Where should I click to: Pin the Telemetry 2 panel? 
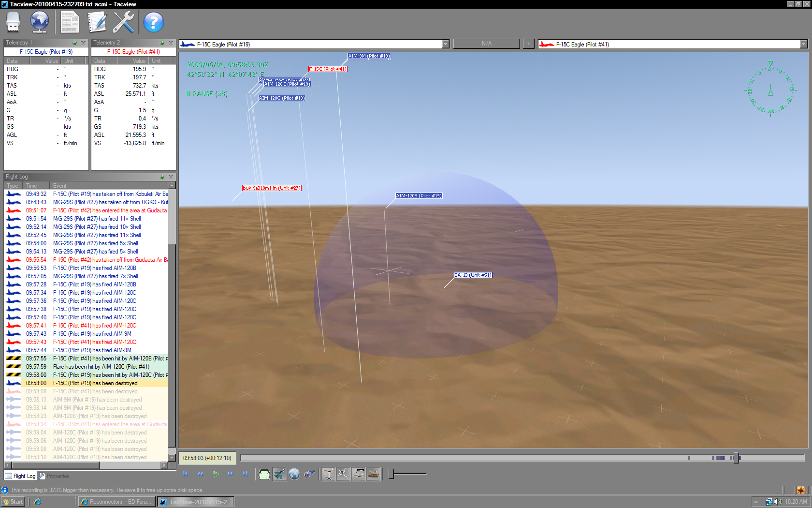(x=162, y=43)
